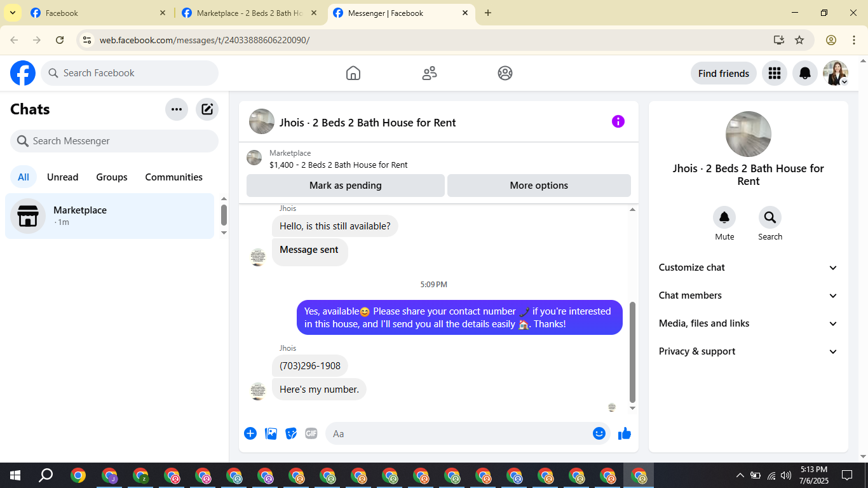868x488 pixels.
Task: Click the (703)296-1908 message
Action: click(x=310, y=366)
